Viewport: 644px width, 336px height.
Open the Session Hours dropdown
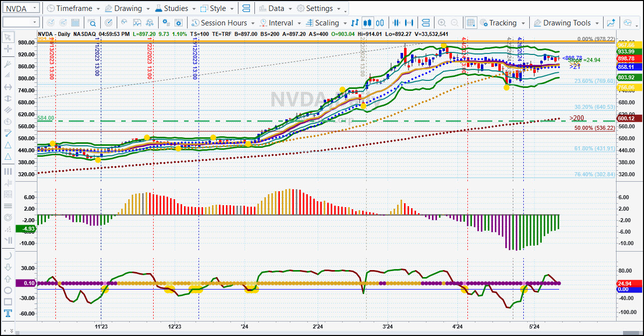[223, 22]
